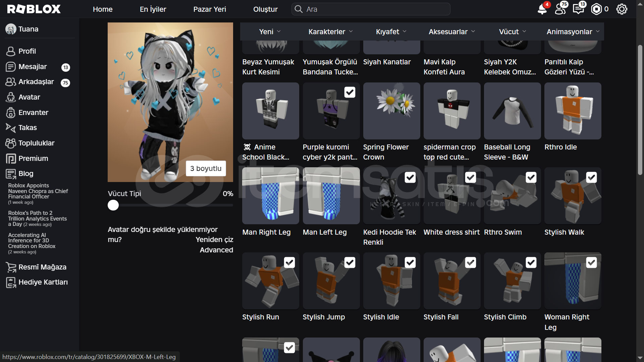Expand the Vücut dropdown

click(513, 32)
